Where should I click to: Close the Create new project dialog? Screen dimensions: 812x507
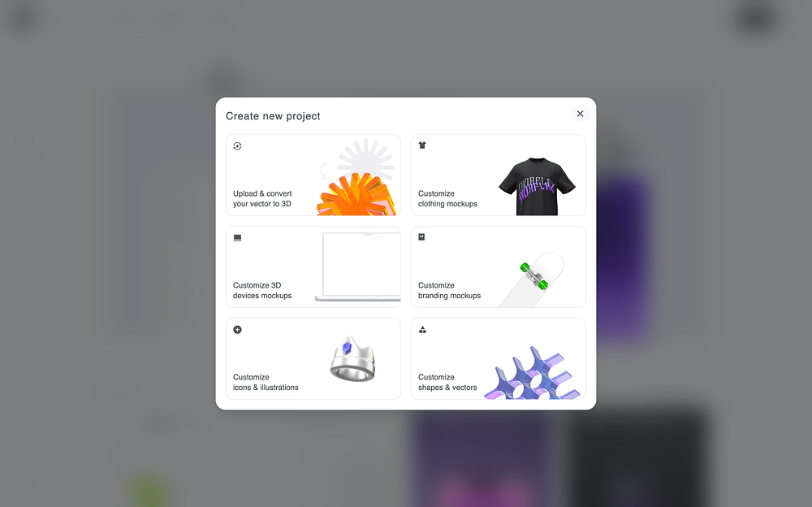[580, 114]
